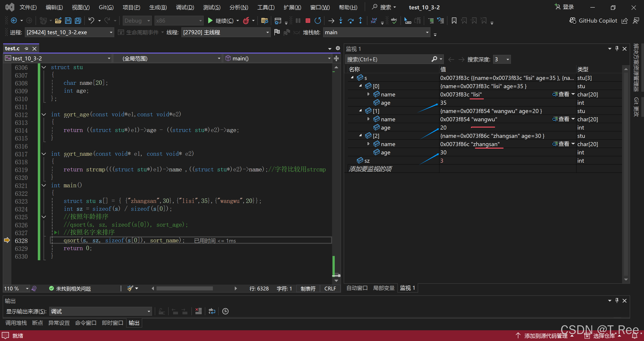Click the Step Into arrow icon
The height and width of the screenshot is (341, 644).
point(341,21)
